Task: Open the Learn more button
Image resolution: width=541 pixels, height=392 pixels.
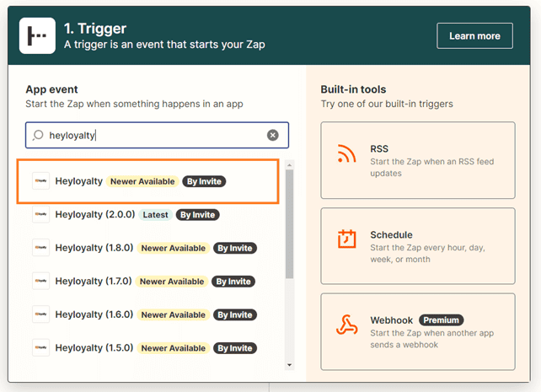Action: coord(474,36)
